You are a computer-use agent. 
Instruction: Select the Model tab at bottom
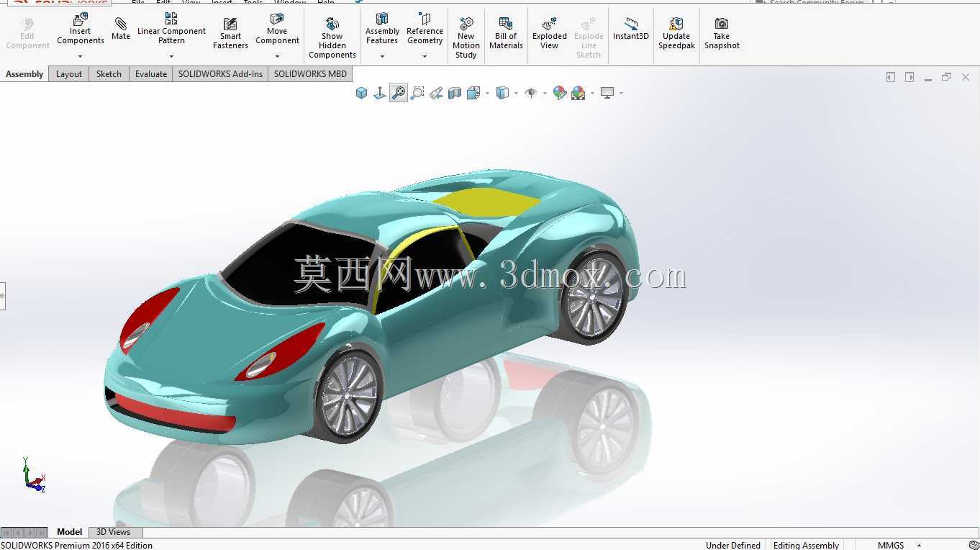click(x=69, y=532)
